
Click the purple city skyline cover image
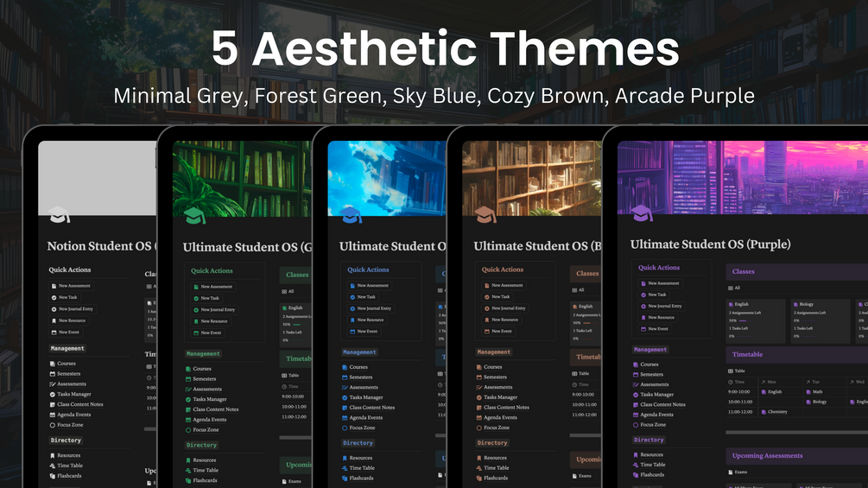click(743, 177)
